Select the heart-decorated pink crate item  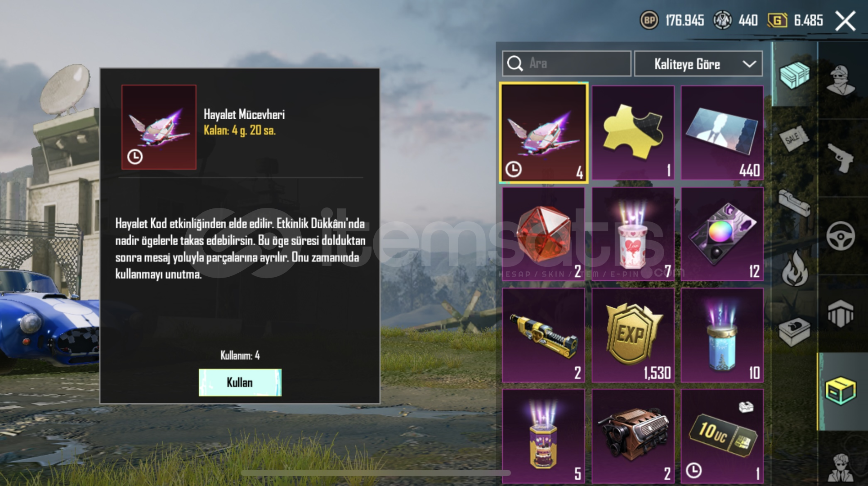point(633,234)
